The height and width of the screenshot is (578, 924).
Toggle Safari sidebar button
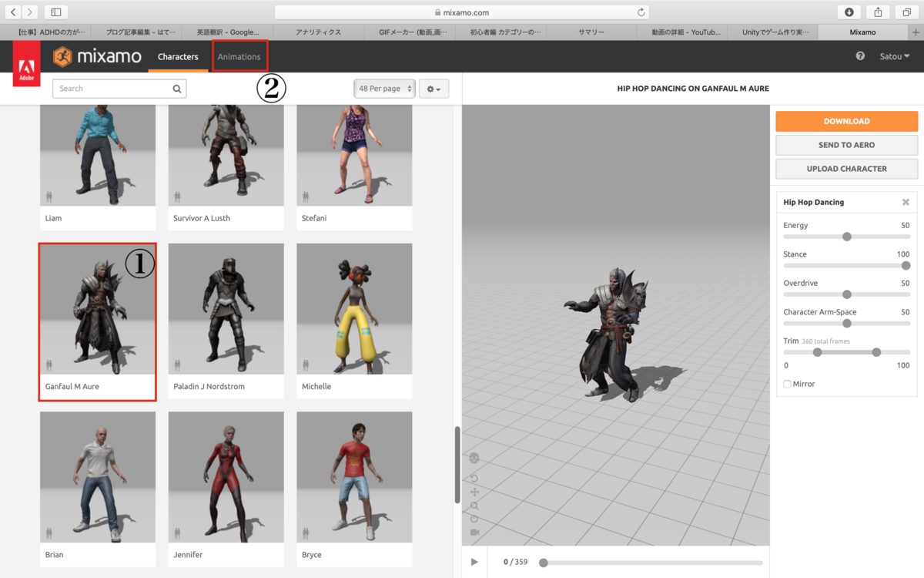(x=56, y=12)
